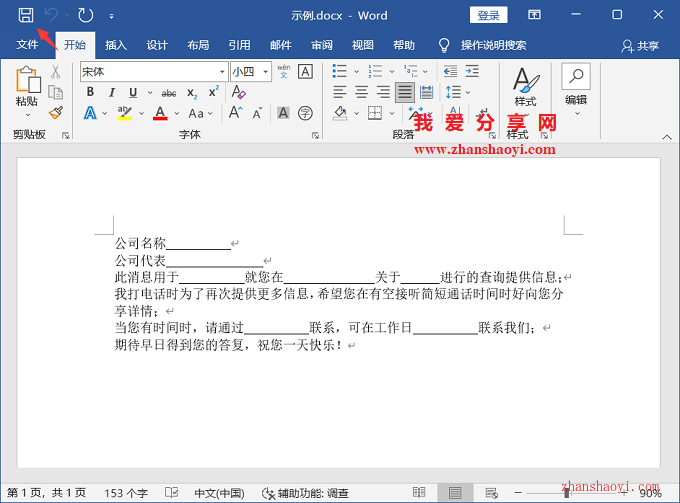Center align the paragraph
The width and height of the screenshot is (680, 503).
(x=362, y=92)
